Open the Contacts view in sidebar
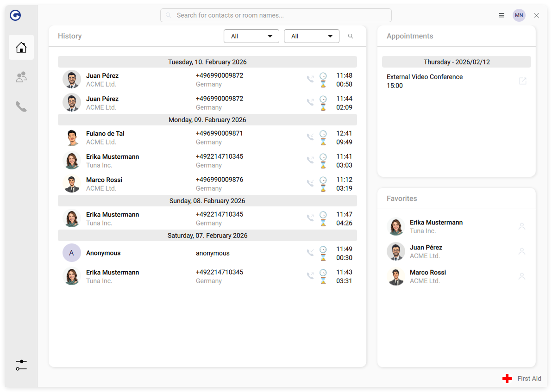The width and height of the screenshot is (552, 392). click(x=21, y=77)
